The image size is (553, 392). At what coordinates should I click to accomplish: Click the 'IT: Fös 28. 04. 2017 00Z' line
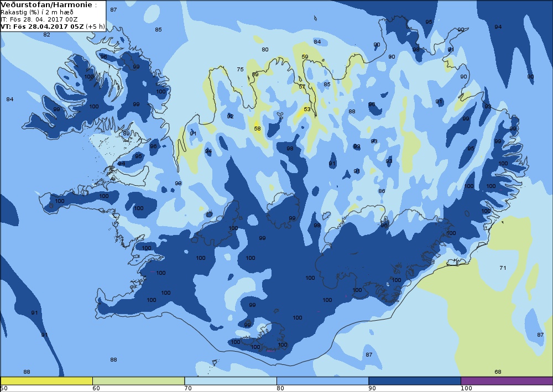39,19
